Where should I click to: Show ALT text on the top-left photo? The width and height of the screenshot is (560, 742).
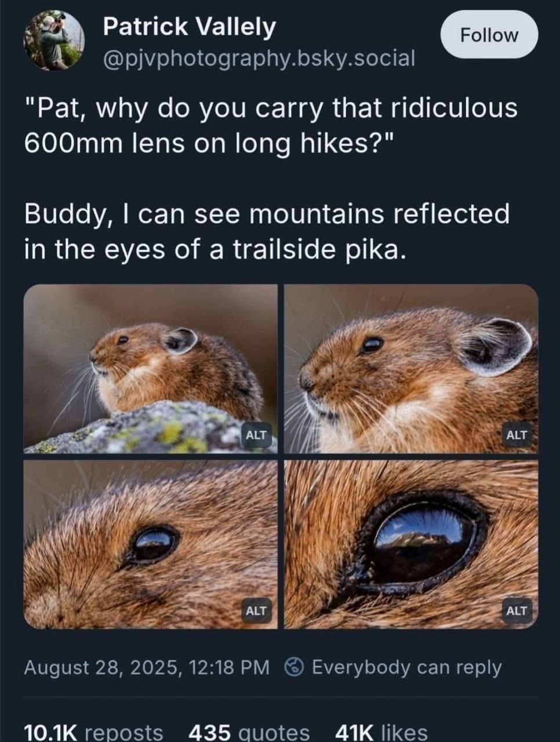click(256, 435)
